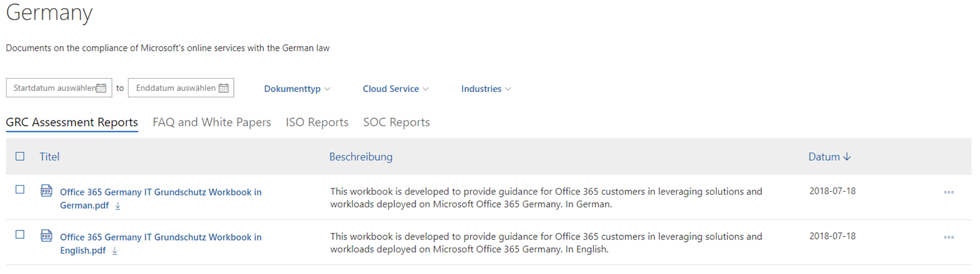Expand the Cloud Service filter dropdown

click(x=395, y=89)
